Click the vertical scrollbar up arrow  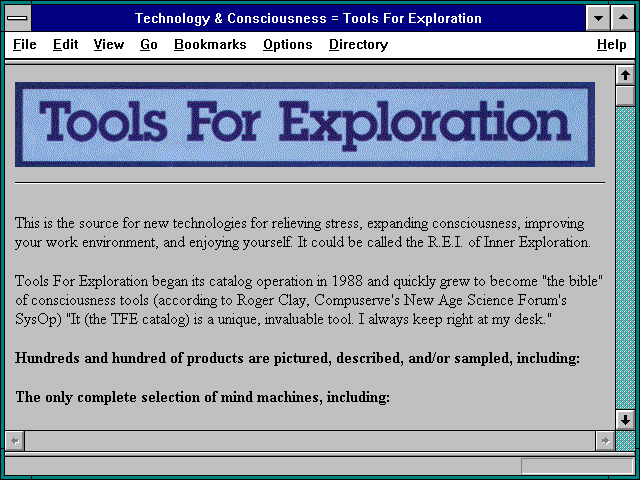pos(625,76)
